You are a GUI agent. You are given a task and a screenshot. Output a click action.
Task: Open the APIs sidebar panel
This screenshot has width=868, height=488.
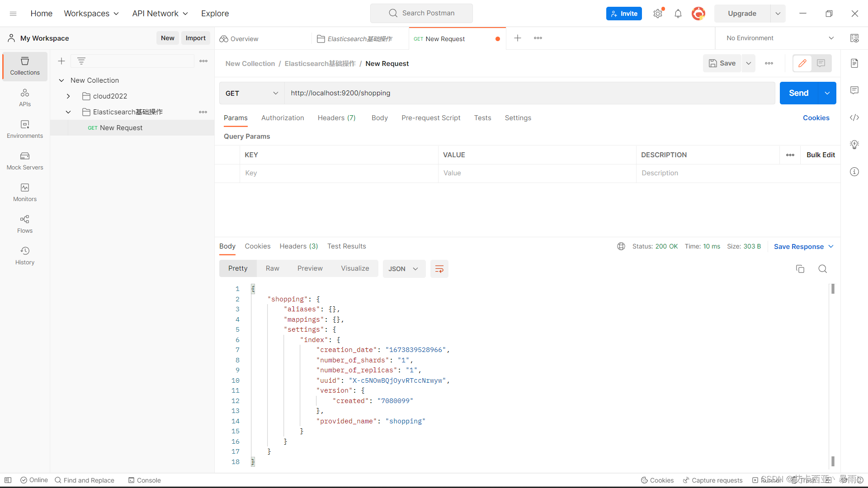tap(25, 98)
